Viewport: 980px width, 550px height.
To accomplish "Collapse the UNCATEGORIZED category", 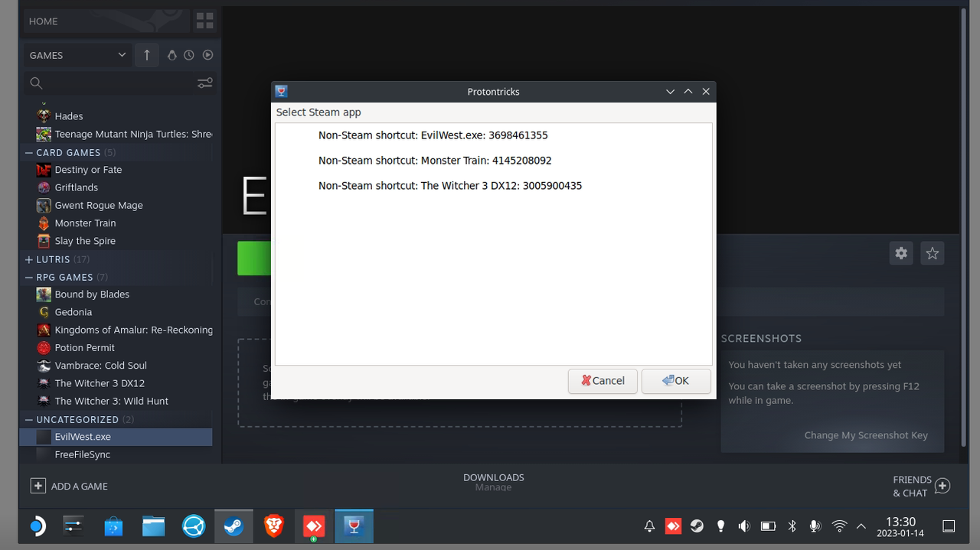I will [x=29, y=420].
